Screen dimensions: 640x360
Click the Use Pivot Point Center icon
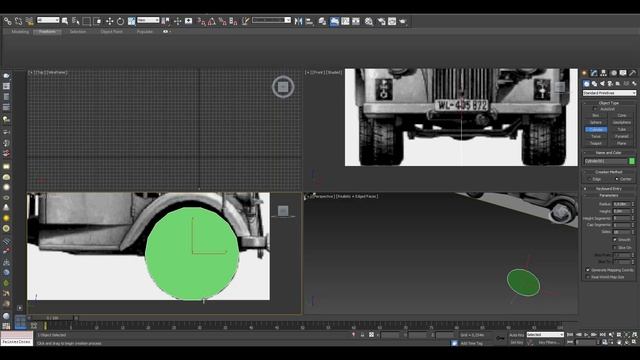[165, 21]
